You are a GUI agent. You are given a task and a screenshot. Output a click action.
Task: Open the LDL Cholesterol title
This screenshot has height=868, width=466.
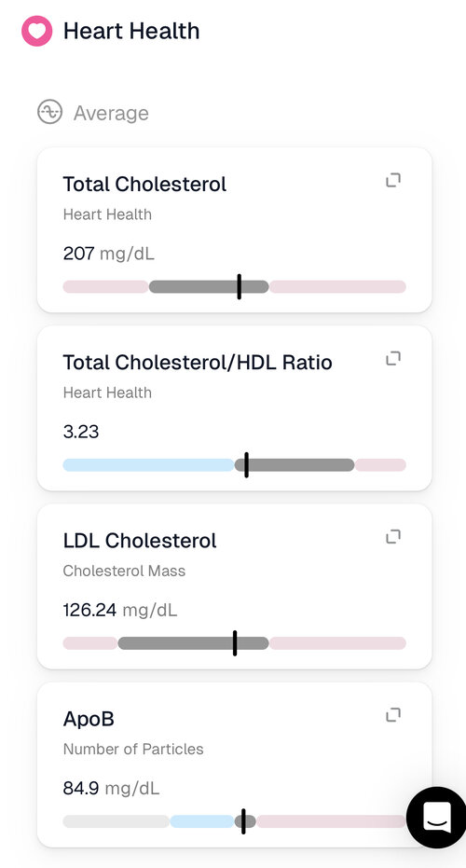point(140,541)
